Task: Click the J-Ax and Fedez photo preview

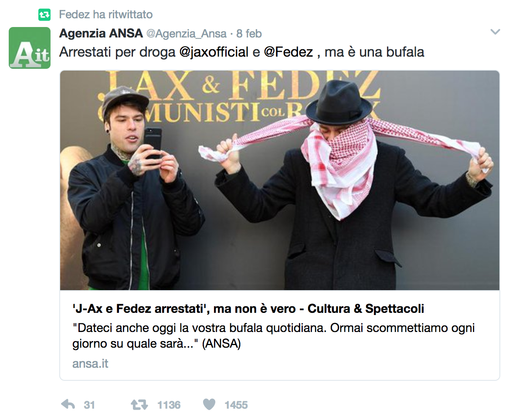Action: coord(280,180)
